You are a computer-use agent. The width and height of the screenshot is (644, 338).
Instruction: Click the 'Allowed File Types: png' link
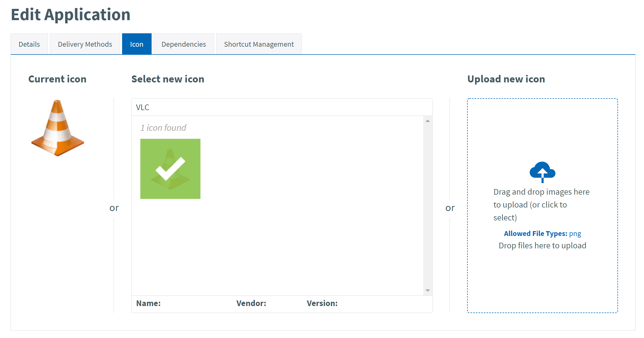click(542, 233)
